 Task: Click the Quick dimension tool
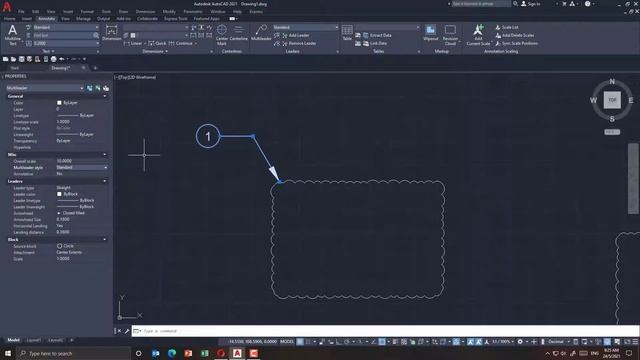click(158, 43)
